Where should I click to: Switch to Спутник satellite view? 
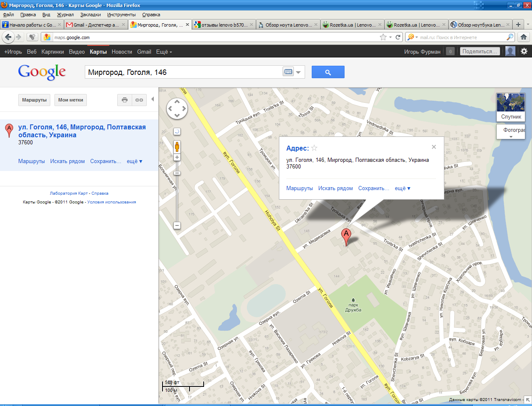511,107
